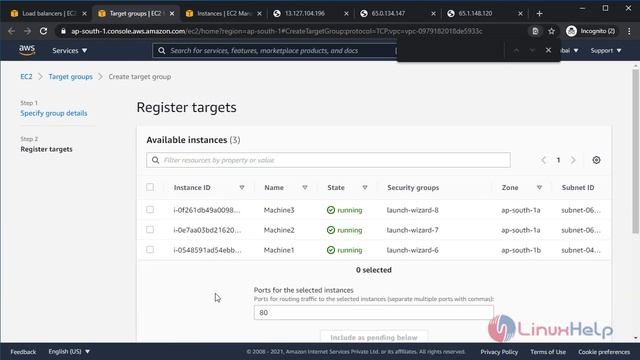Sort by Instance ID column arrow
The width and height of the screenshot is (640, 360).
pos(242,187)
